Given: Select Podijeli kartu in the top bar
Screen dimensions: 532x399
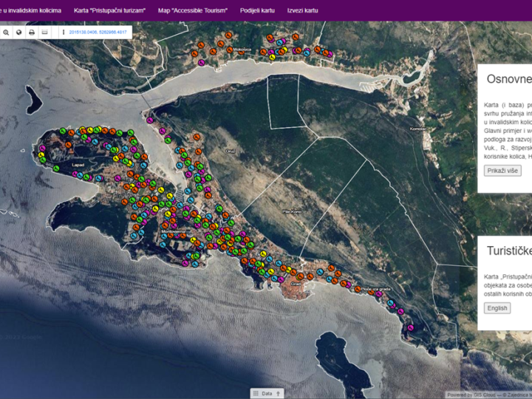Looking at the screenshot, I should coord(257,10).
